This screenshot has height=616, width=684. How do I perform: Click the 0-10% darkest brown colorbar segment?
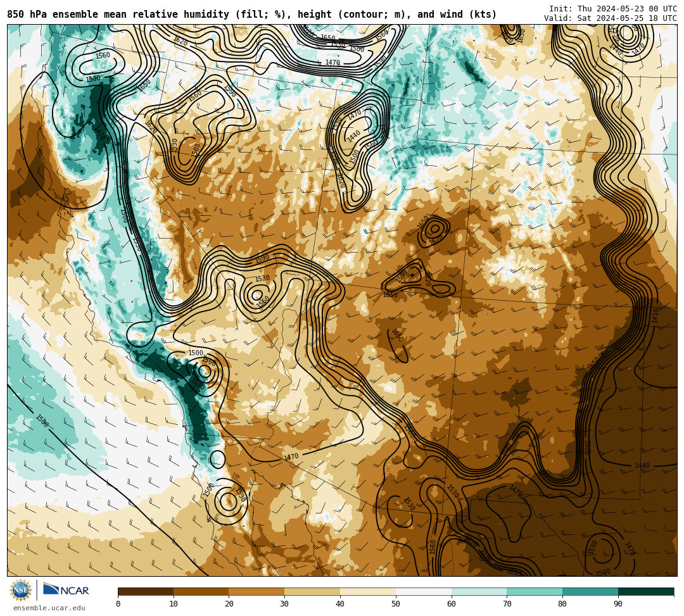click(x=146, y=591)
